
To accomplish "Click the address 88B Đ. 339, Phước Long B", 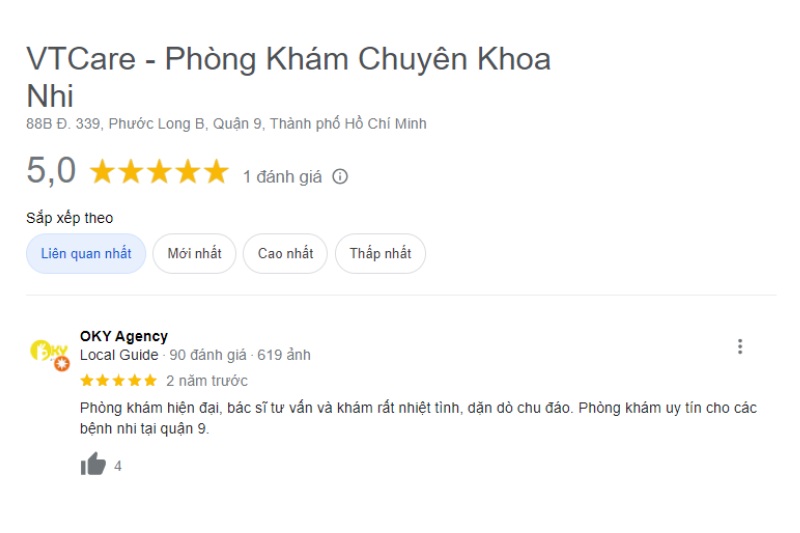I will [226, 124].
